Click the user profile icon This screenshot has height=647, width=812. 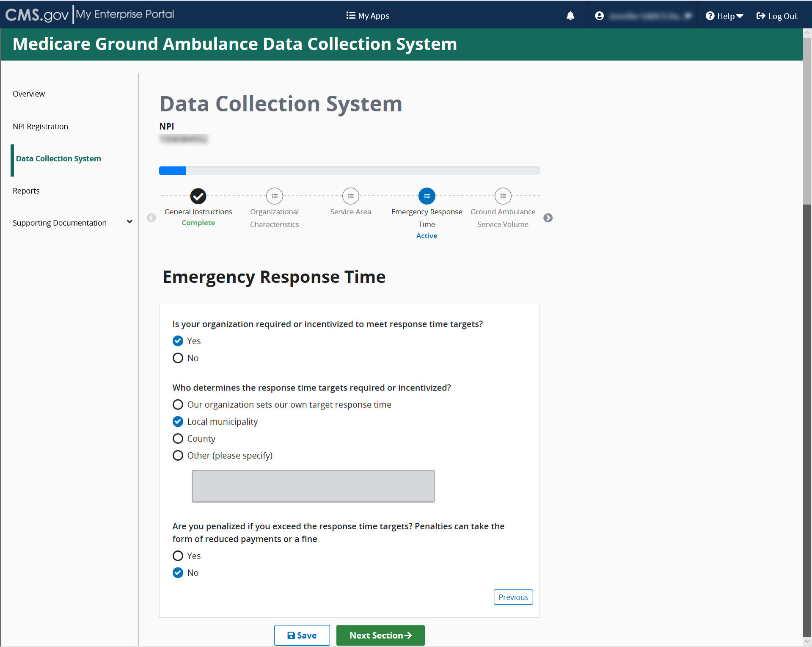click(599, 16)
